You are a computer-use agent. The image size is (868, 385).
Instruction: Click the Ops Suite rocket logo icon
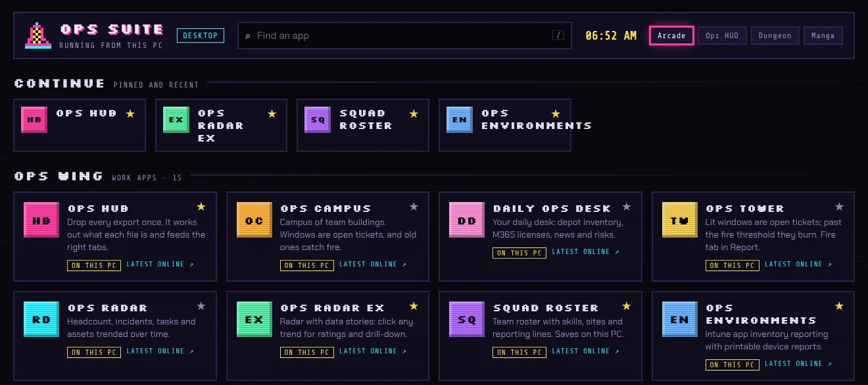click(x=38, y=36)
